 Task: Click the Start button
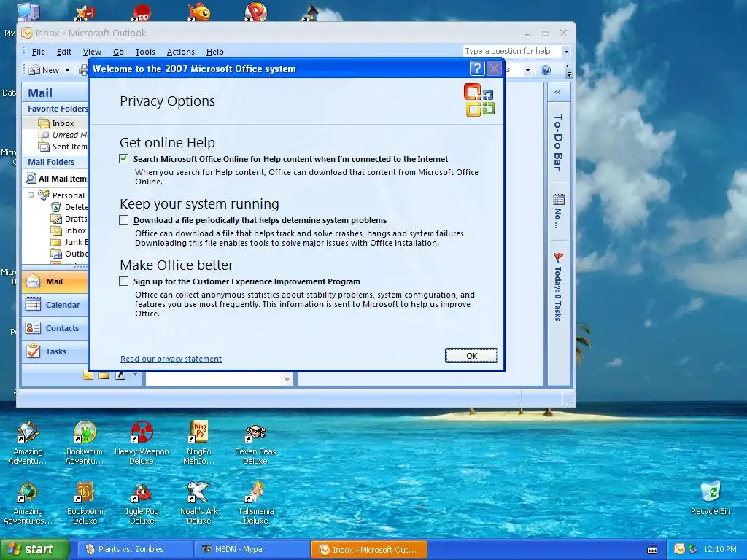tap(35, 550)
